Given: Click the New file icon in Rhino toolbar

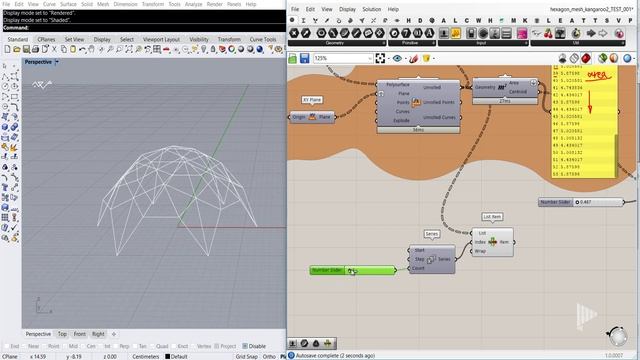Looking at the screenshot, I should click(x=7, y=49).
